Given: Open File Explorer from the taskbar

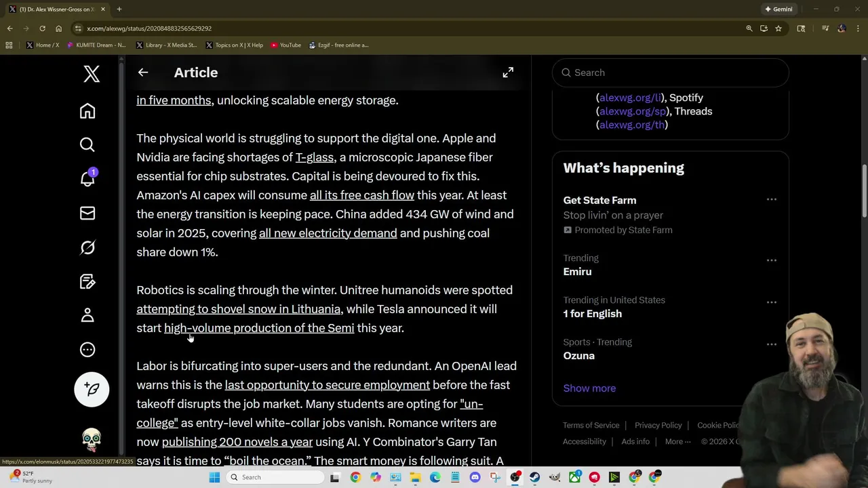Looking at the screenshot, I should pyautogui.click(x=415, y=477).
